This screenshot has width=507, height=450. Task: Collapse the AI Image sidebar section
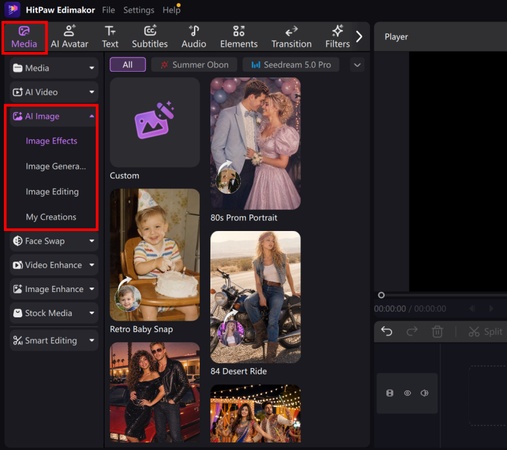(x=54, y=116)
